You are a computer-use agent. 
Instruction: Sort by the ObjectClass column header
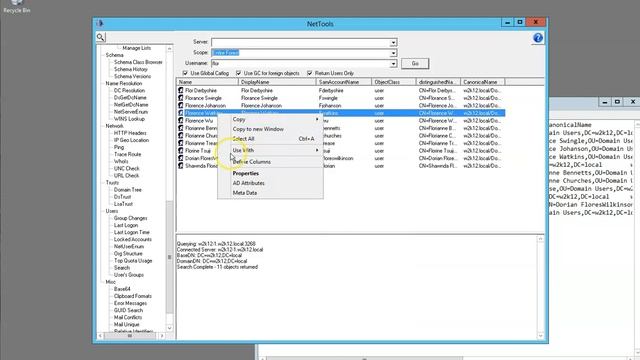393,82
